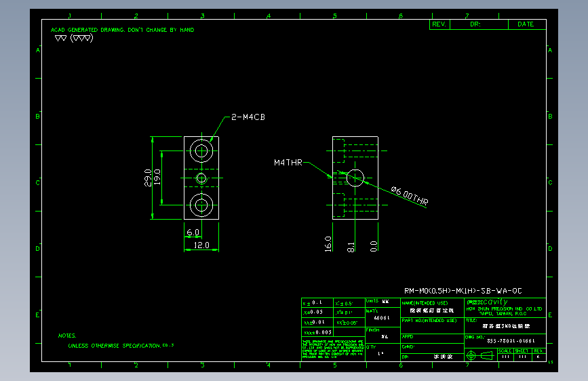Click the x ± 0.1 tolerance cell
Viewport: 588px width, 381px height.
coord(317,302)
